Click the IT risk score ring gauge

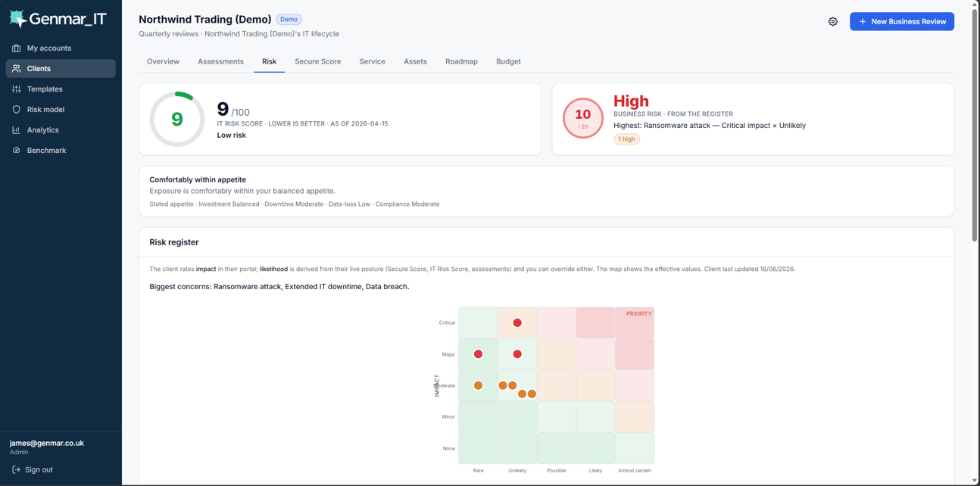point(177,119)
